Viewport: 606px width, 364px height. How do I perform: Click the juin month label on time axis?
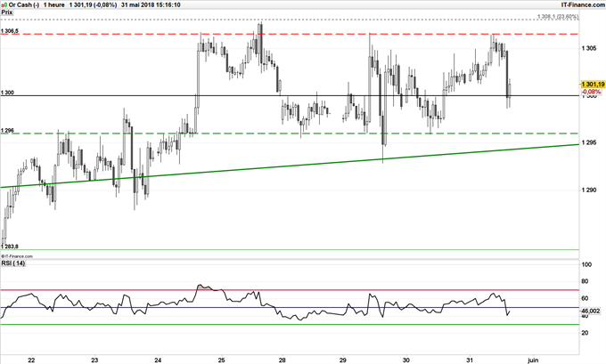click(x=533, y=360)
